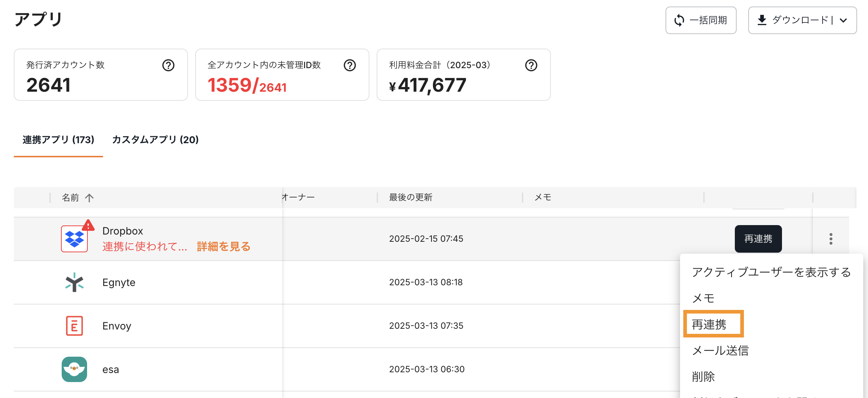
Task: Select アクティブユーザーを表示する menu entry
Action: tap(771, 272)
